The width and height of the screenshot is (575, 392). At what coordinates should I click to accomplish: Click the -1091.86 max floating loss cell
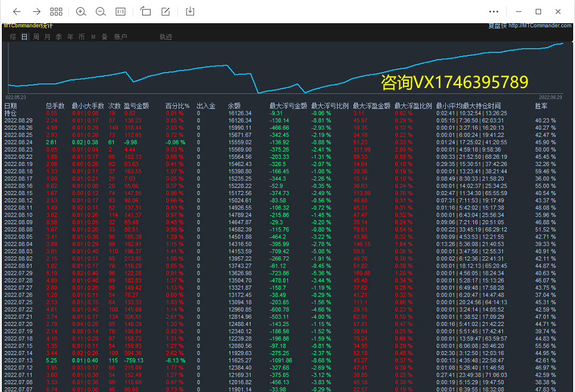coord(281,360)
